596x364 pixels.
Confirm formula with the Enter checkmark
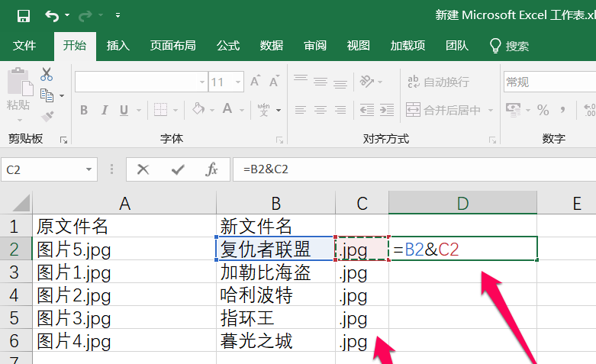point(178,169)
